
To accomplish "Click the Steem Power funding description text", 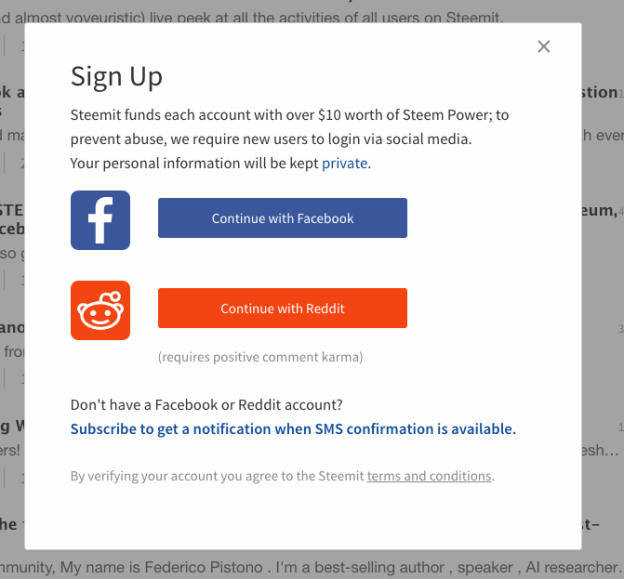I will tap(290, 127).
